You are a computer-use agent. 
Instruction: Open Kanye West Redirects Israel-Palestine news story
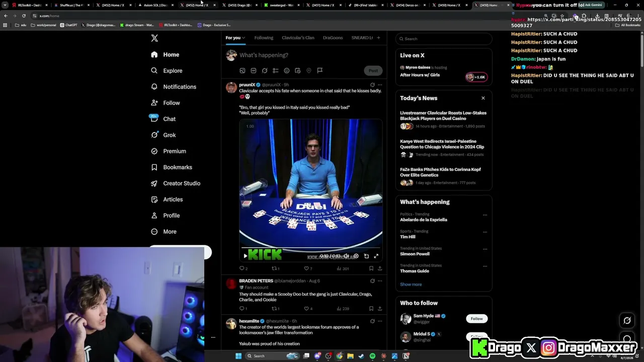(443, 148)
